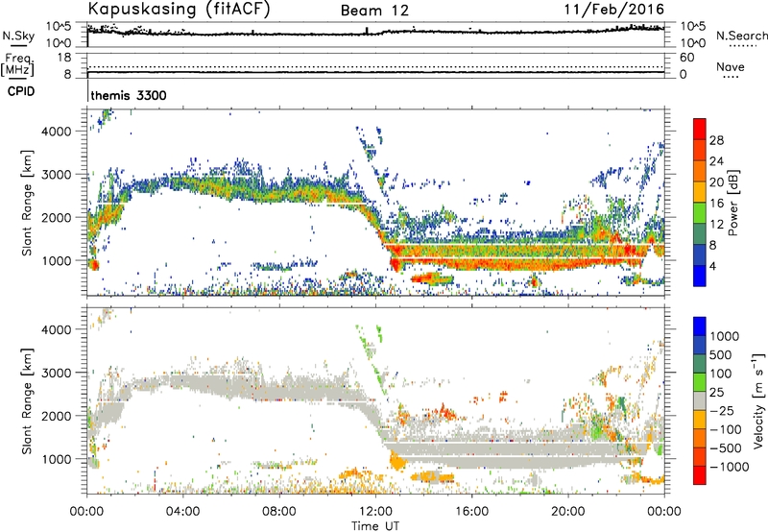Click the 'Kapuskasing (fitACF)' title text
This screenshot has width=768, height=532.
[179, 10]
